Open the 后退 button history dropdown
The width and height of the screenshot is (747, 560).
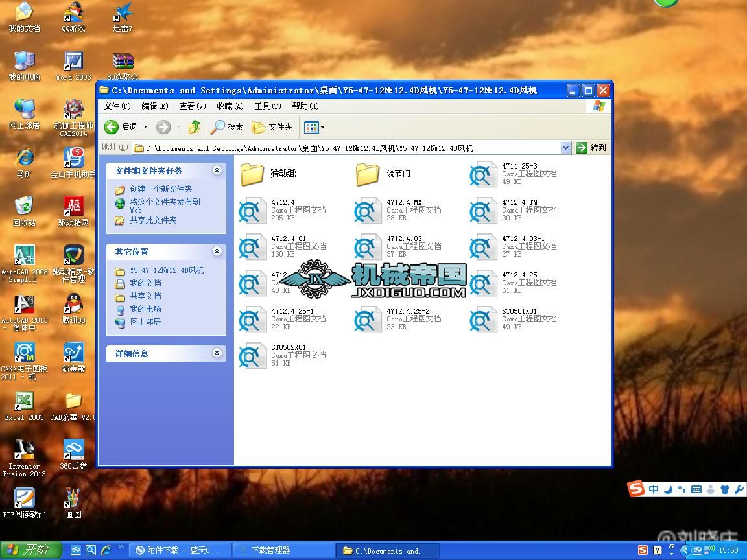tap(145, 127)
